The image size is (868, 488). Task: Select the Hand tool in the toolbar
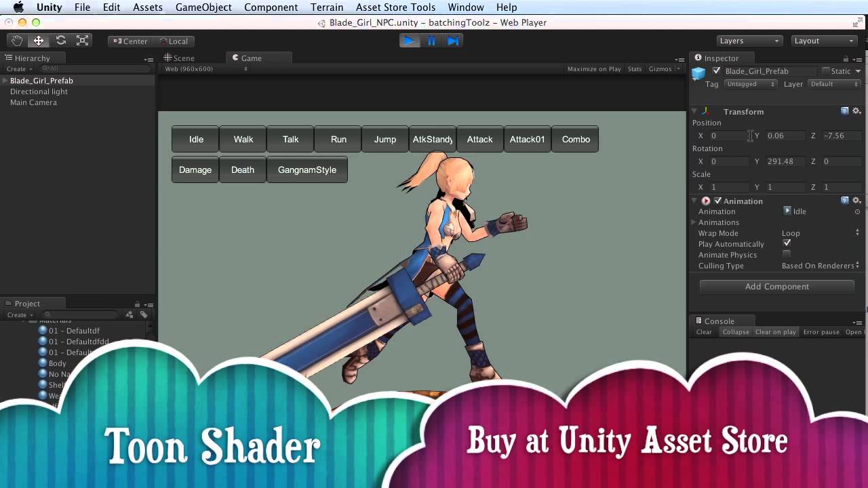point(17,41)
